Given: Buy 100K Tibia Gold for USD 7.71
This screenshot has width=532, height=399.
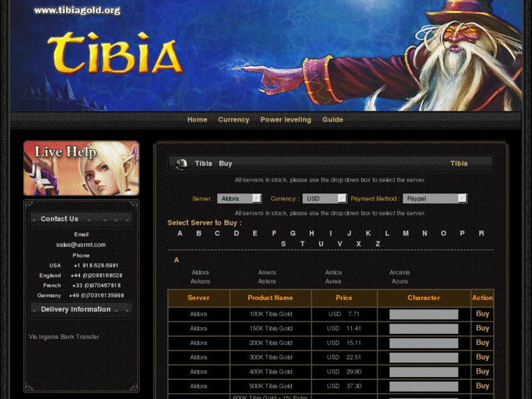Looking at the screenshot, I should pyautogui.click(x=482, y=314).
